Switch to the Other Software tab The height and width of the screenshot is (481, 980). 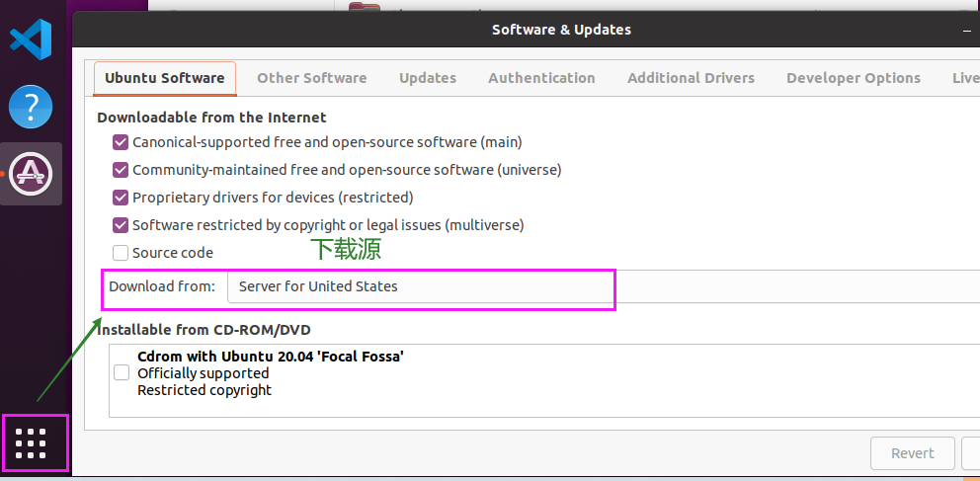(311, 78)
